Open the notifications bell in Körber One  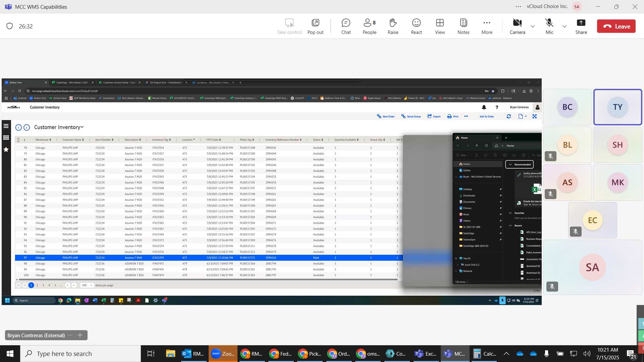tap(484, 107)
